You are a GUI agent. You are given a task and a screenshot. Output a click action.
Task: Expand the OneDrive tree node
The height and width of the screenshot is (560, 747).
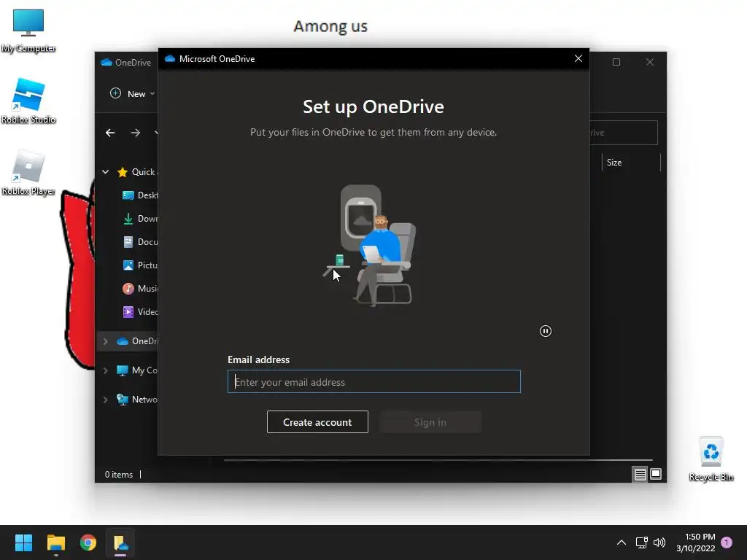point(105,341)
